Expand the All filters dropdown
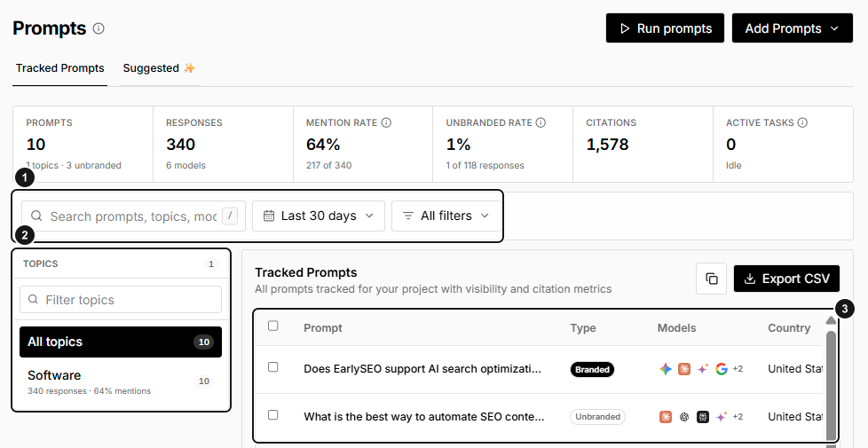 coord(446,216)
